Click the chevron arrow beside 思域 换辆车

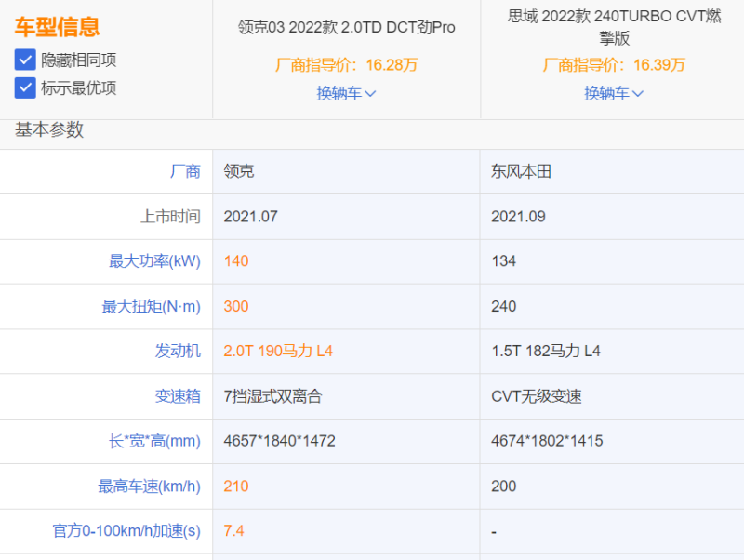pyautogui.click(x=638, y=93)
